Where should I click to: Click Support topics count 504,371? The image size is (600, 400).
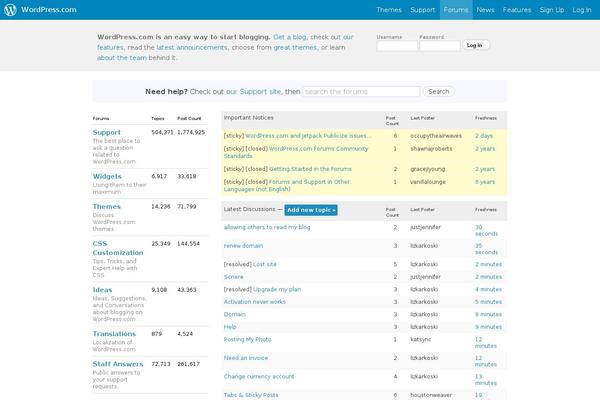(x=162, y=132)
